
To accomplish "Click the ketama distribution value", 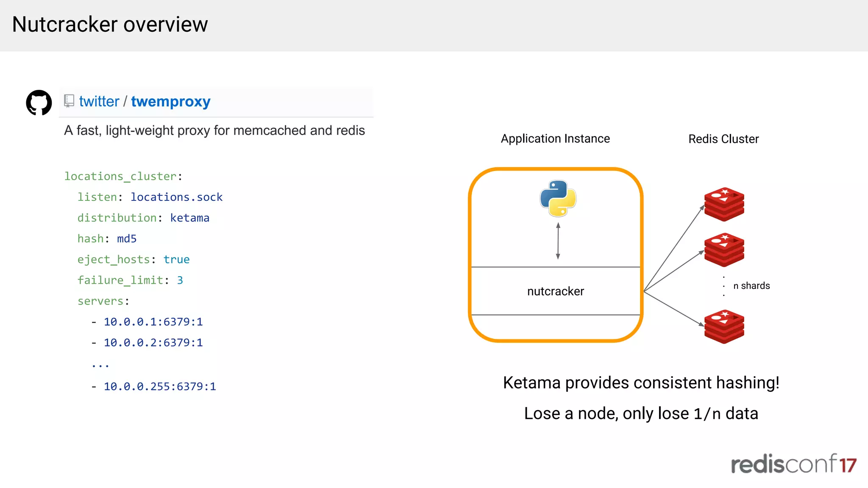I will coord(189,218).
